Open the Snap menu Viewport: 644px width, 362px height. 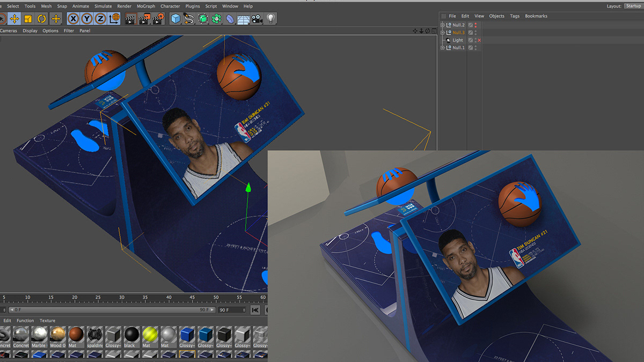62,6
